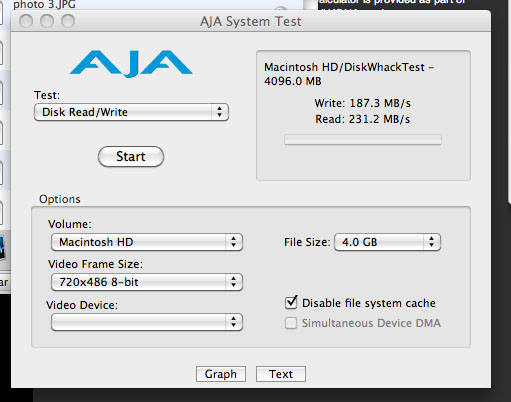Zoom the AJA System Test window
Viewport: 511px width, 402px height.
point(68,21)
